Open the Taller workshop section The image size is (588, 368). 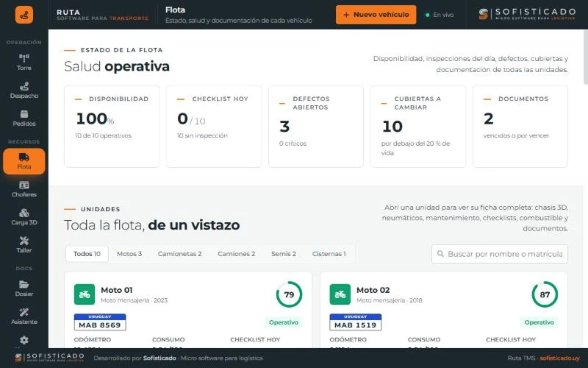(x=24, y=245)
